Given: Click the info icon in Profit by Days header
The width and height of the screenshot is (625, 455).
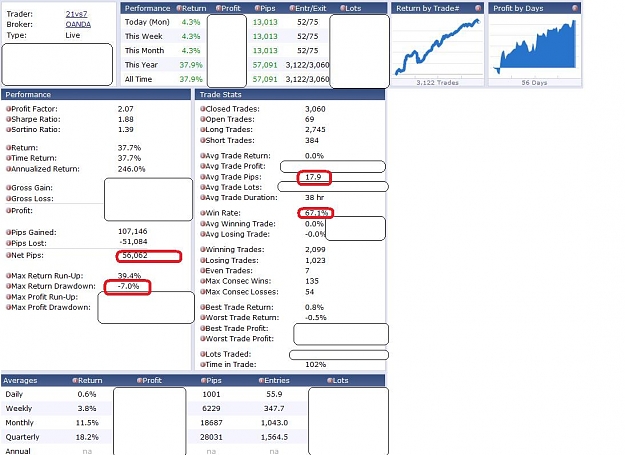Looking at the screenshot, I should 574,8.
